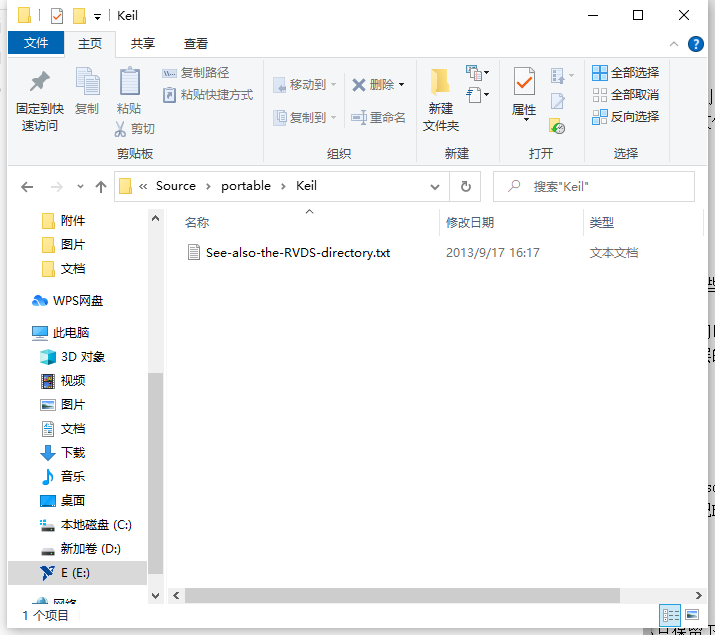
Task: Open Music (音乐) in sidebar
Action: (63, 477)
